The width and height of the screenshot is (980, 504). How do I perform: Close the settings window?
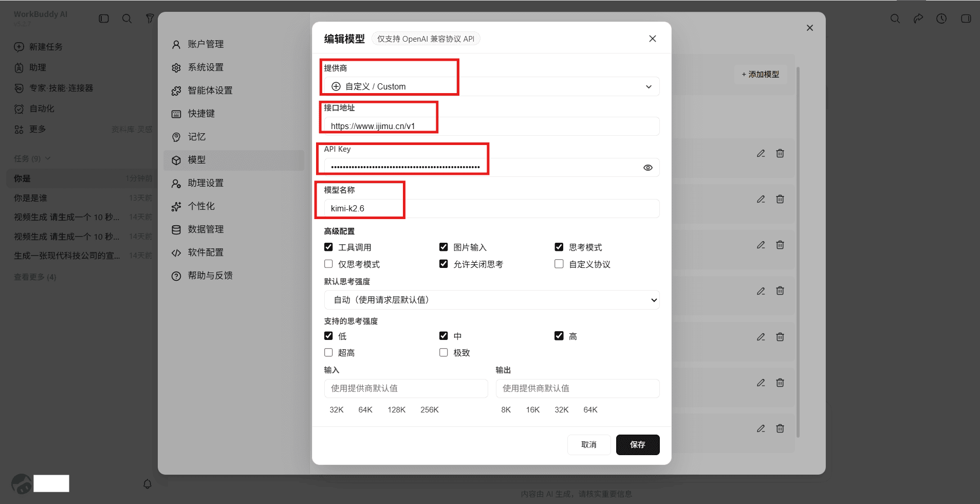coord(810,28)
